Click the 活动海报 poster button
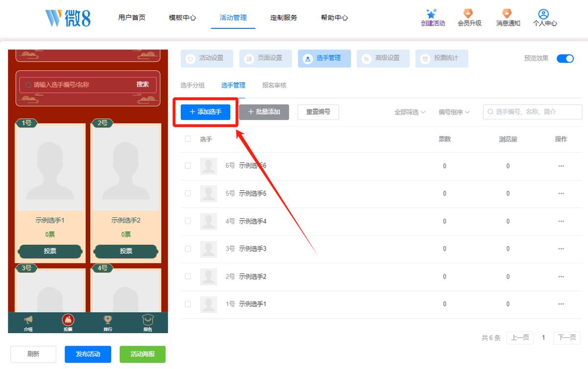The width and height of the screenshot is (588, 369). pyautogui.click(x=143, y=354)
